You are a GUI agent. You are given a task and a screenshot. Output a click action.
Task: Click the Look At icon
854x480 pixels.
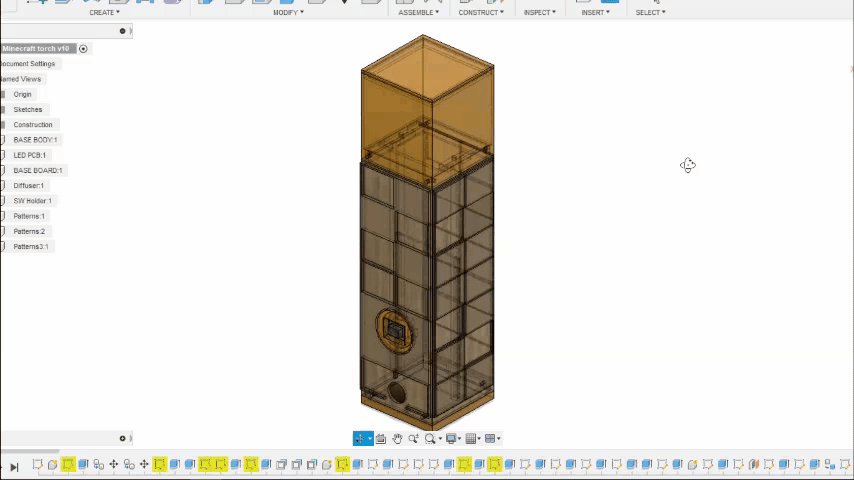(381, 439)
